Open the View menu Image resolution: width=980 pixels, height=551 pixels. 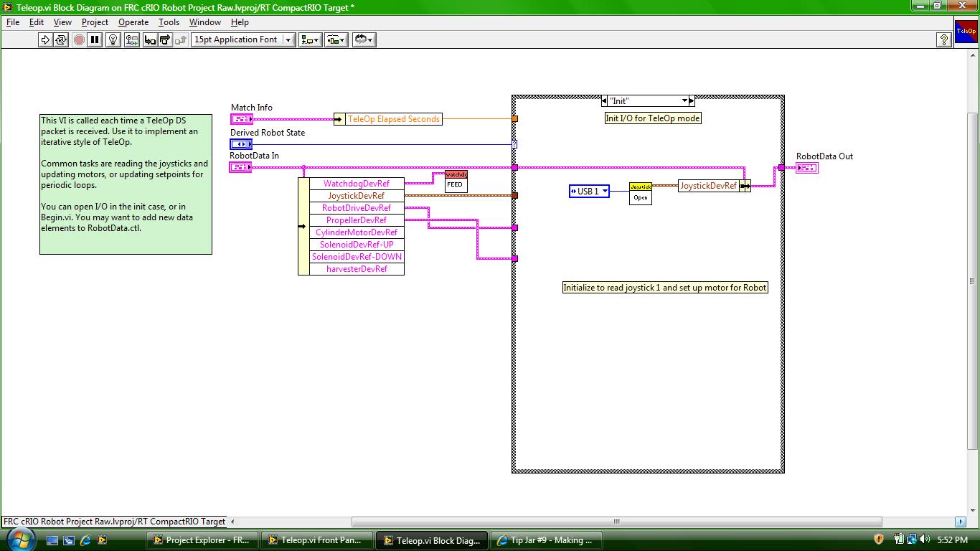(x=62, y=22)
